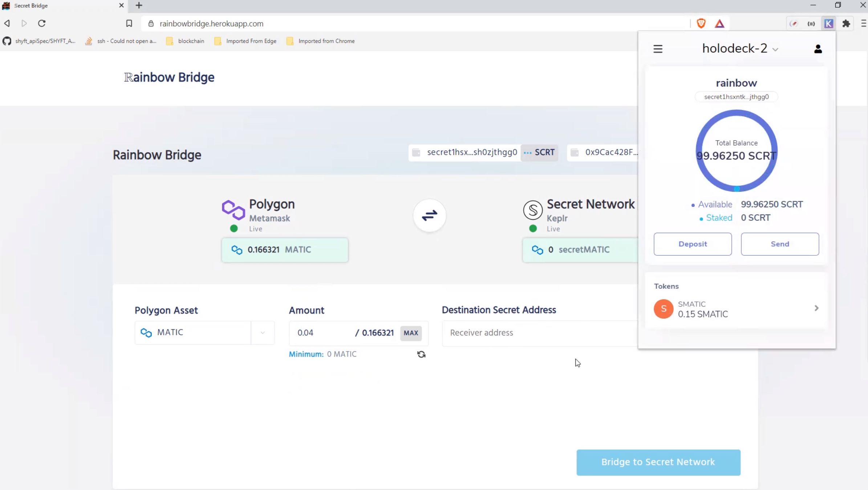
Task: Open the browser extensions puzzle icon
Action: coord(846,24)
